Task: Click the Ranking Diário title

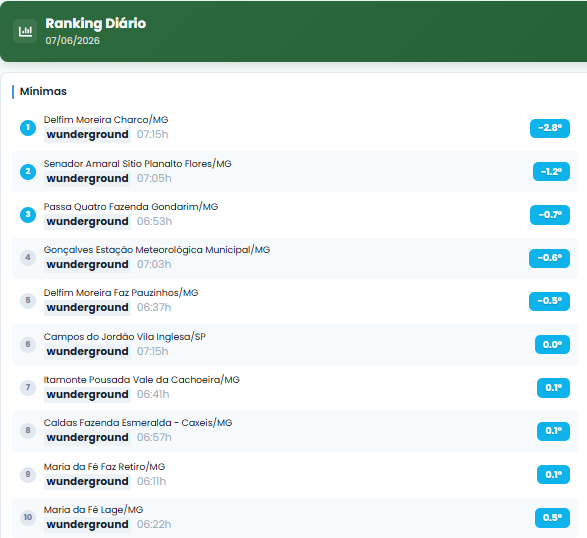Action: tap(95, 24)
